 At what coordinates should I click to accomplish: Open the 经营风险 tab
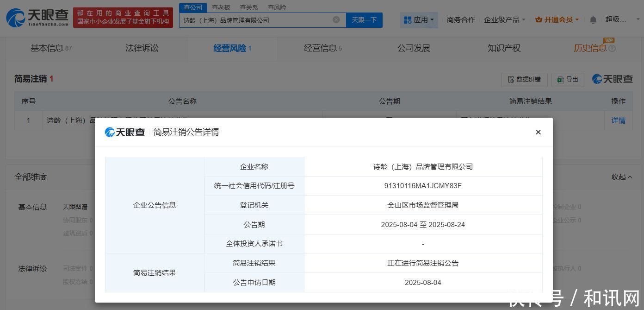point(232,48)
